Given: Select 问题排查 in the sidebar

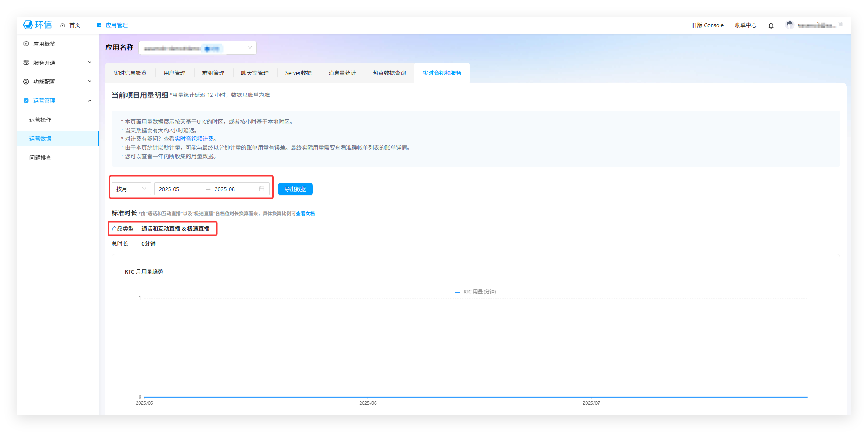Looking at the screenshot, I should point(40,157).
